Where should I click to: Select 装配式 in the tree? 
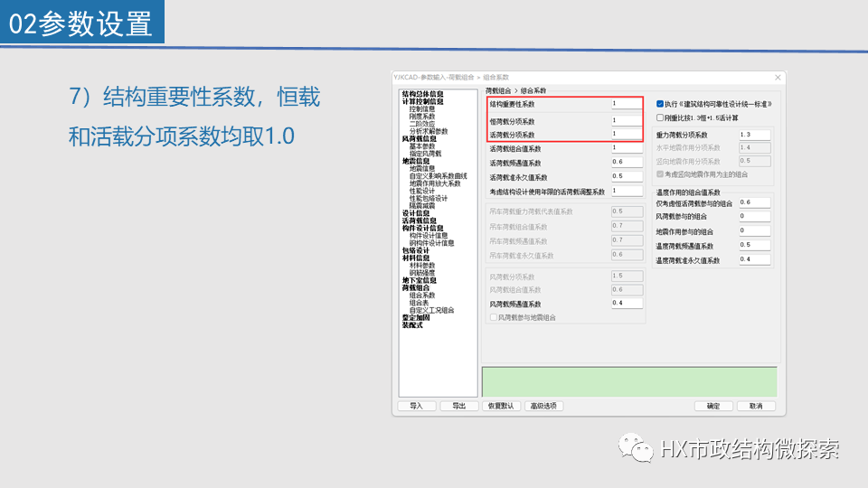pyautogui.click(x=412, y=325)
